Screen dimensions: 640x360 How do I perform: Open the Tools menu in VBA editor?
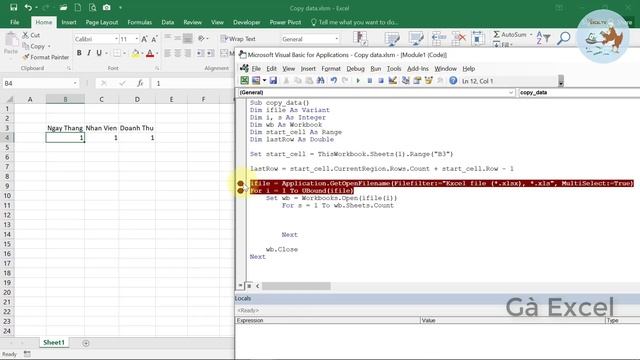[x=394, y=69]
